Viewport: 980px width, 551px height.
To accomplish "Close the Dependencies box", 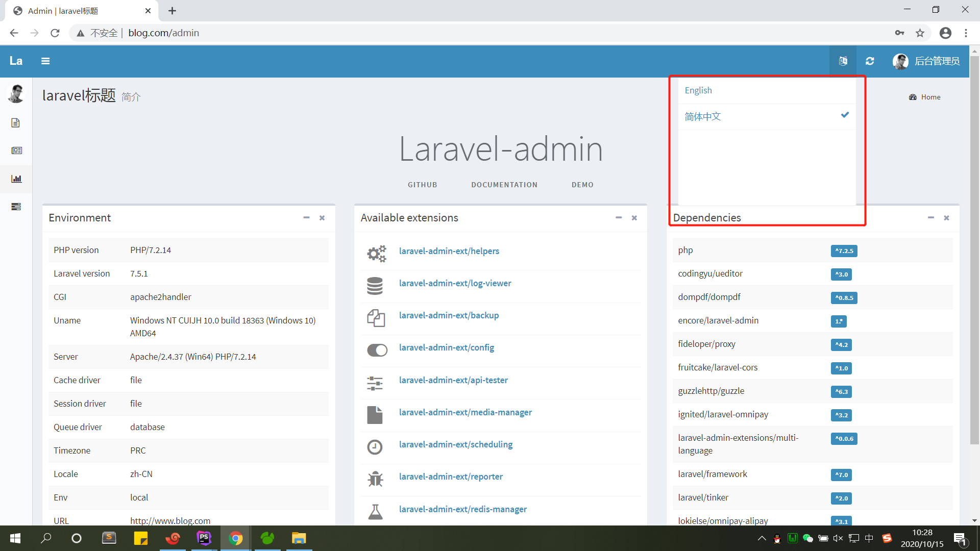I will click(947, 218).
